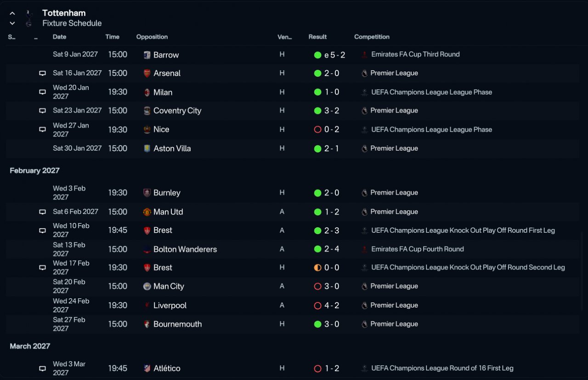Click the Arsenal club badge icon
588x380 pixels.
tap(147, 73)
